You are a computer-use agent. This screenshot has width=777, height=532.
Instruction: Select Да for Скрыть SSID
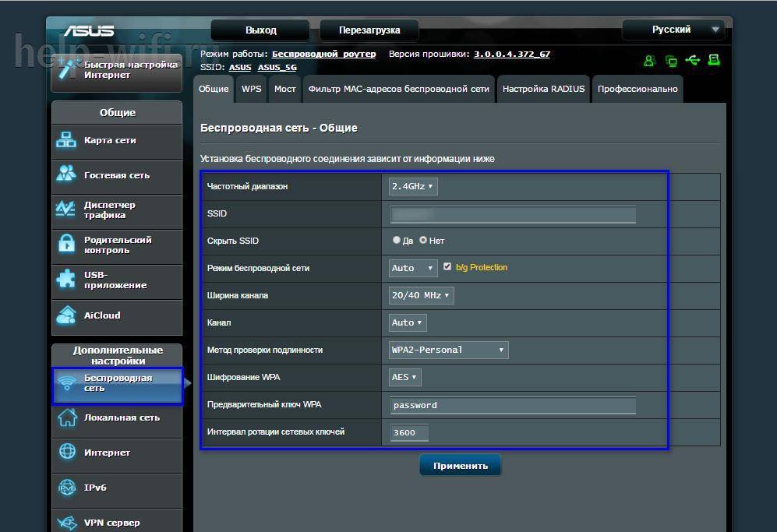(x=397, y=241)
